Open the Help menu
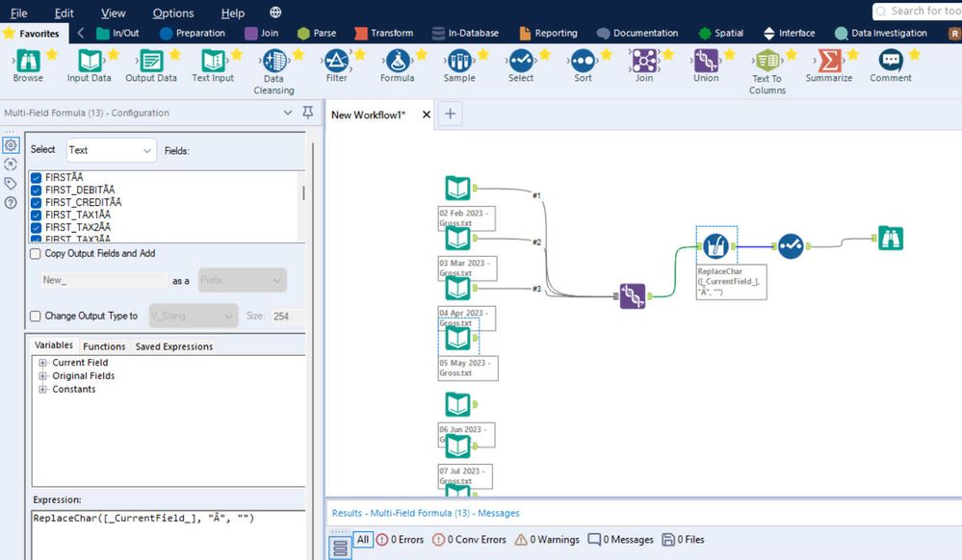Image resolution: width=962 pixels, height=560 pixels. pyautogui.click(x=232, y=13)
